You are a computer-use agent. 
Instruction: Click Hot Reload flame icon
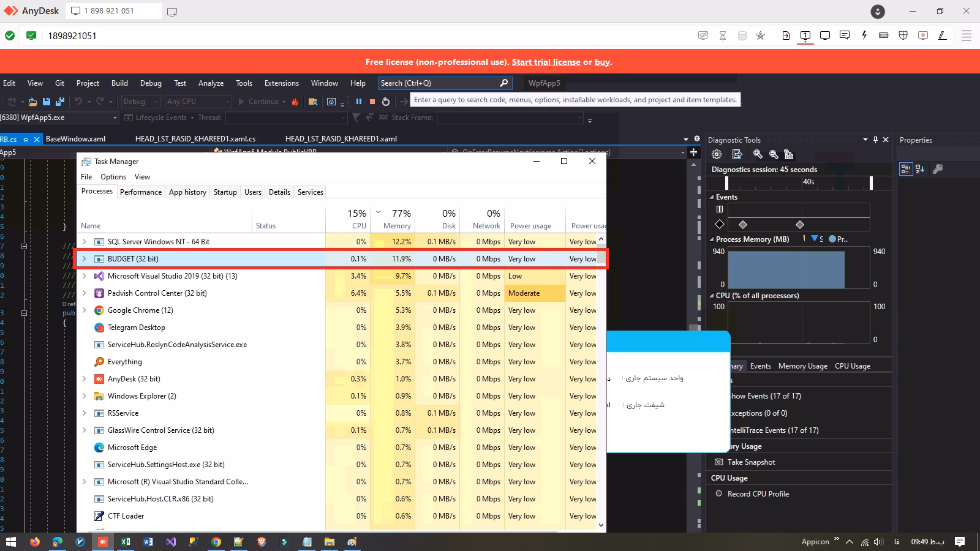(295, 102)
